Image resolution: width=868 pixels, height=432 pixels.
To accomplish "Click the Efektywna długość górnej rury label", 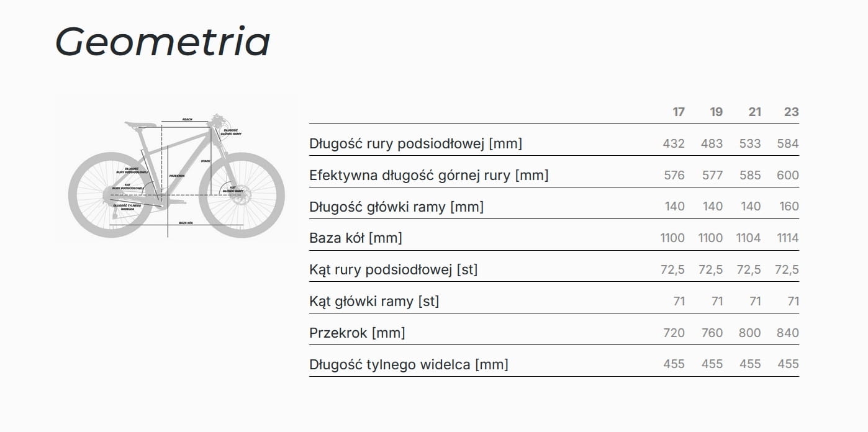I will click(428, 175).
